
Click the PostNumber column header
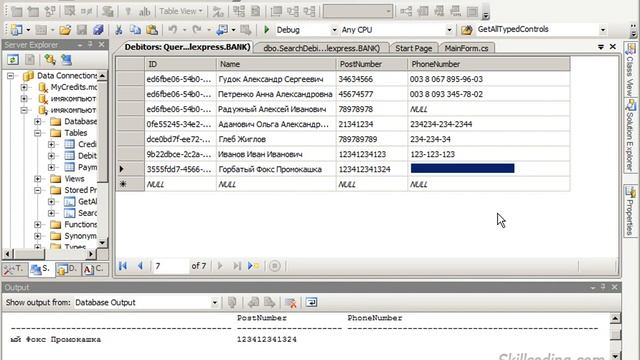coord(371,64)
